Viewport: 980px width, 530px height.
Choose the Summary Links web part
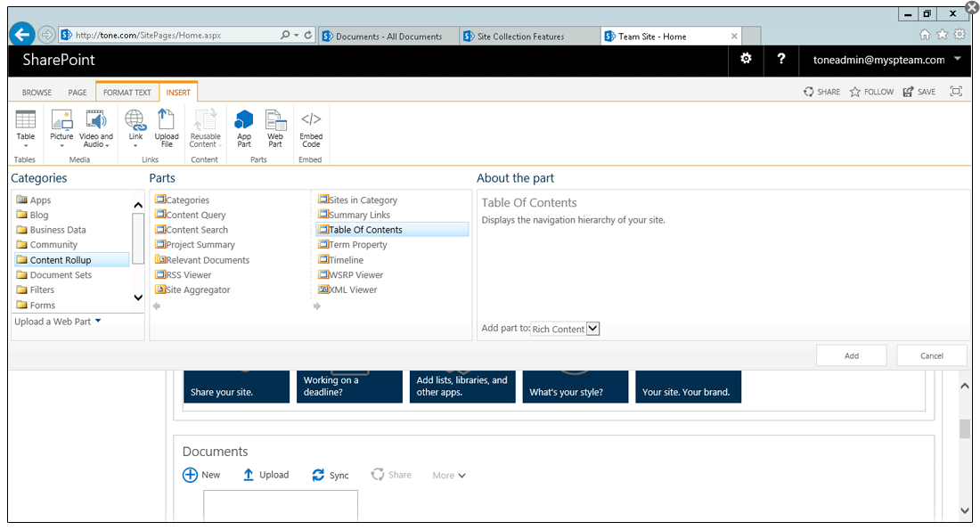[355, 215]
